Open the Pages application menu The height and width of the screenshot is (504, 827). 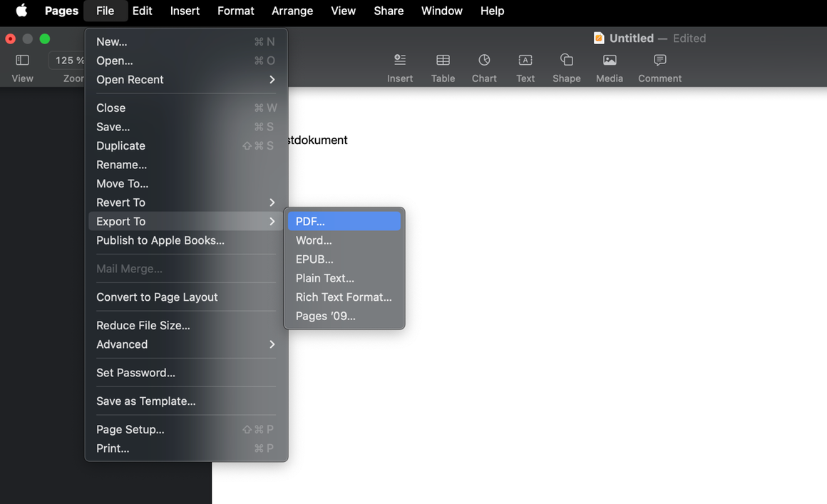[x=61, y=11]
